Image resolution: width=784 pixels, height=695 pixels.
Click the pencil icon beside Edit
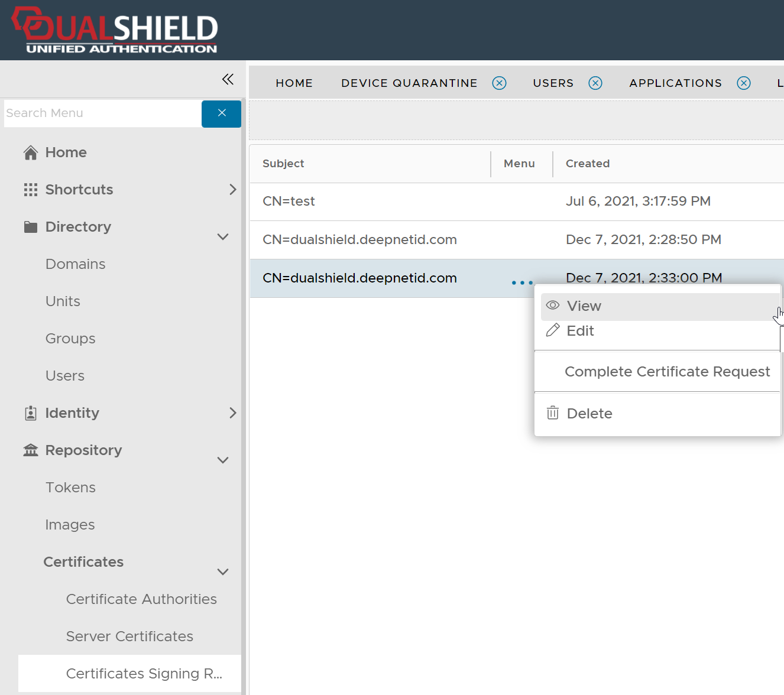(x=553, y=330)
